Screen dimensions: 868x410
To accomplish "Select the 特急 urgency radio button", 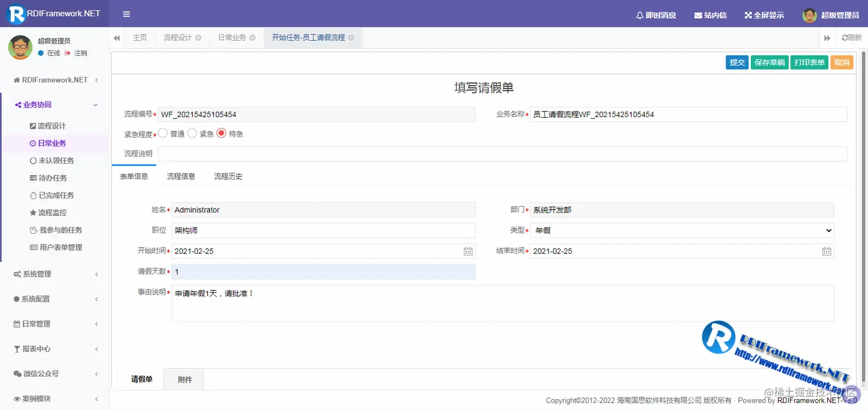I will [x=221, y=133].
